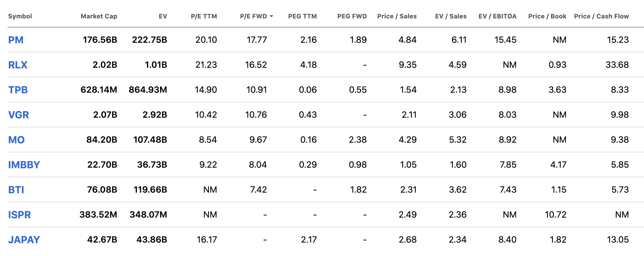Click the PEG FWD column header
644x256 pixels.
point(352,16)
